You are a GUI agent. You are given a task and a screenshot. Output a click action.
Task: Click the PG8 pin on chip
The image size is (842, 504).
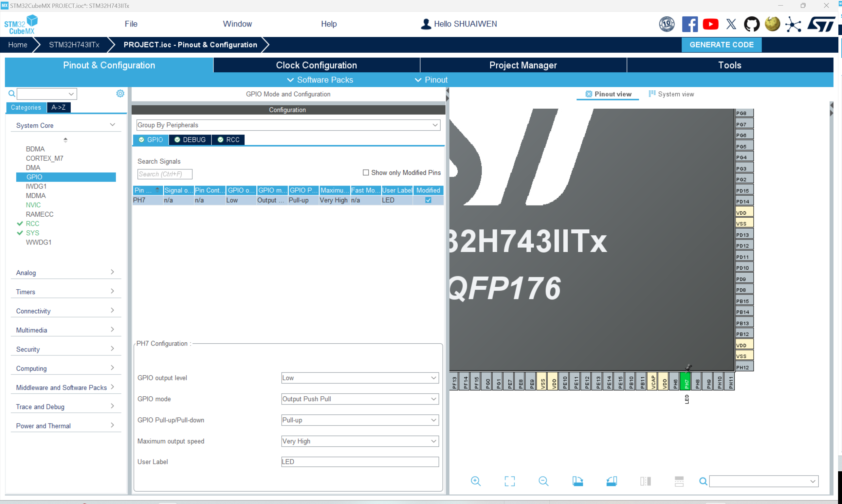[744, 113]
